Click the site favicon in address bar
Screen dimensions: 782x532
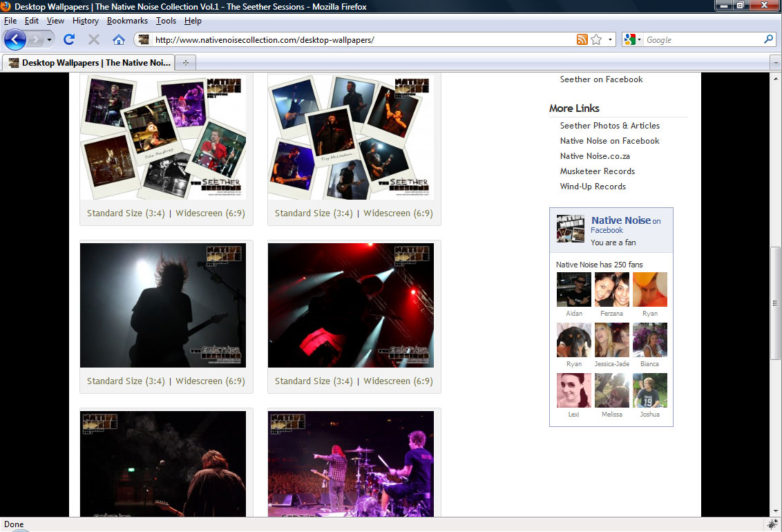pos(144,39)
